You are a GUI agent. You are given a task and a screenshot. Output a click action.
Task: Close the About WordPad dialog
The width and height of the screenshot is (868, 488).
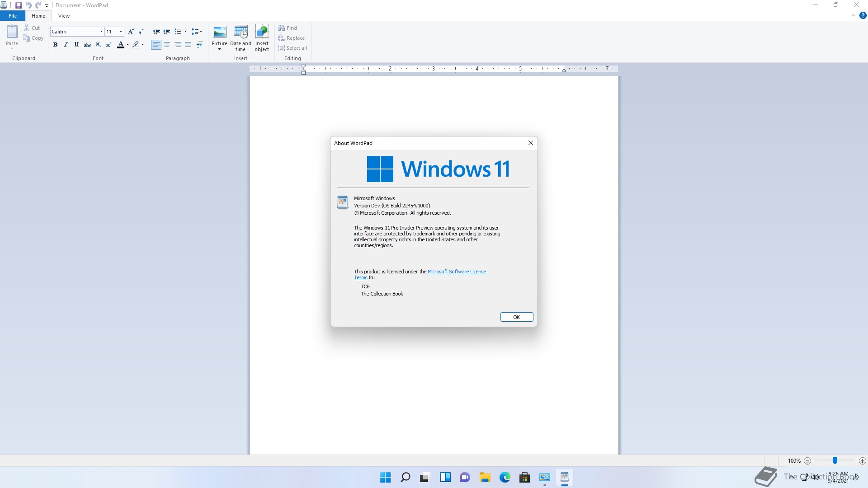(x=531, y=143)
